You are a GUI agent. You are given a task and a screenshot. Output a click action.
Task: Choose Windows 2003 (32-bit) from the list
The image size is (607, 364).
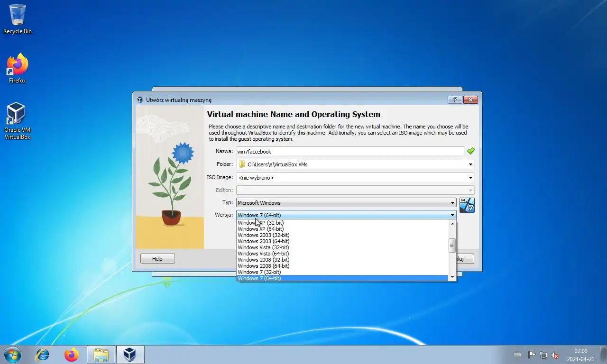342,235
